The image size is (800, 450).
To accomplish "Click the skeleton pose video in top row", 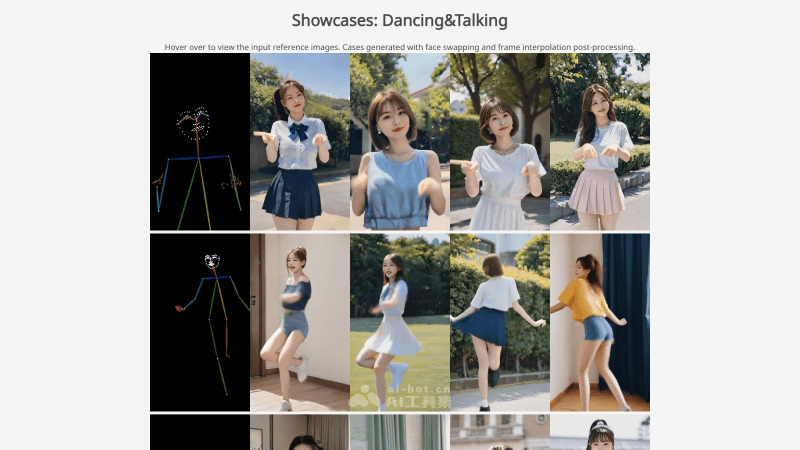I will 199,142.
